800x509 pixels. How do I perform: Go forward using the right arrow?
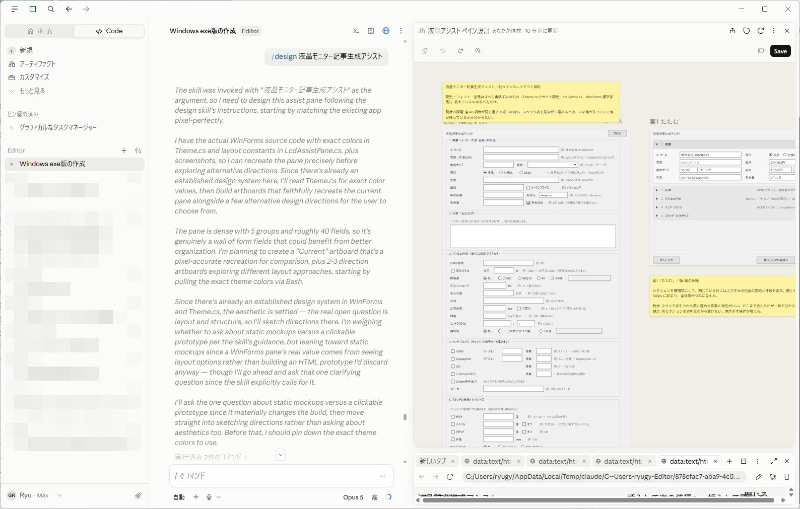pyautogui.click(x=86, y=9)
